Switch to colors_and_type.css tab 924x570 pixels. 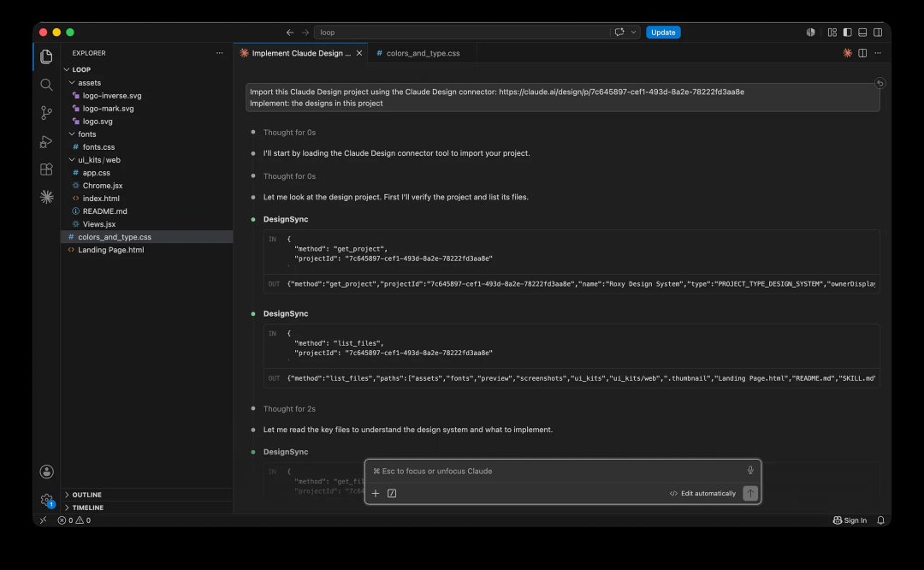(423, 53)
